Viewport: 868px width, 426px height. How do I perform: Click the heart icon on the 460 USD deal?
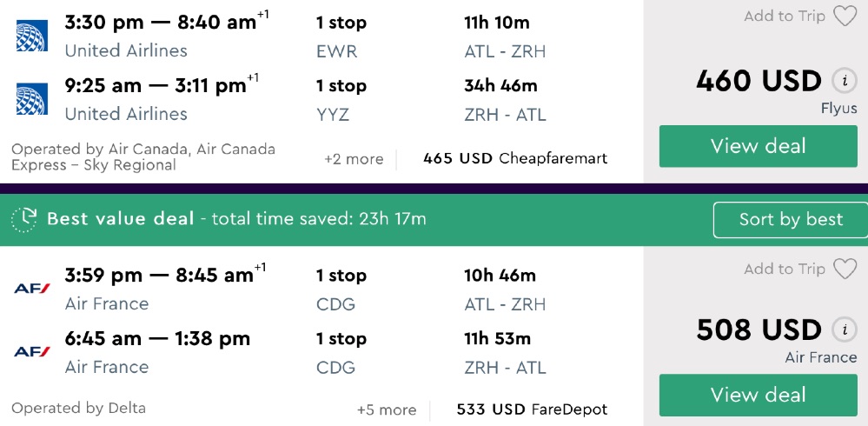pos(845,17)
